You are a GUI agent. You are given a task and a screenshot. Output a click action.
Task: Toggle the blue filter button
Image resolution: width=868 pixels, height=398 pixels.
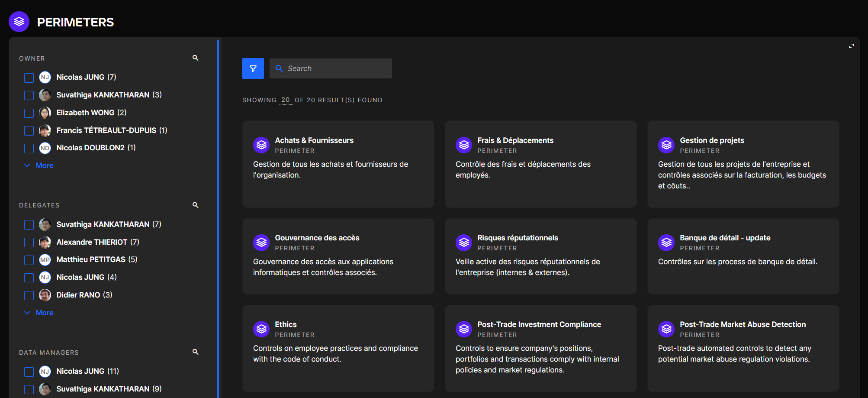(x=253, y=68)
